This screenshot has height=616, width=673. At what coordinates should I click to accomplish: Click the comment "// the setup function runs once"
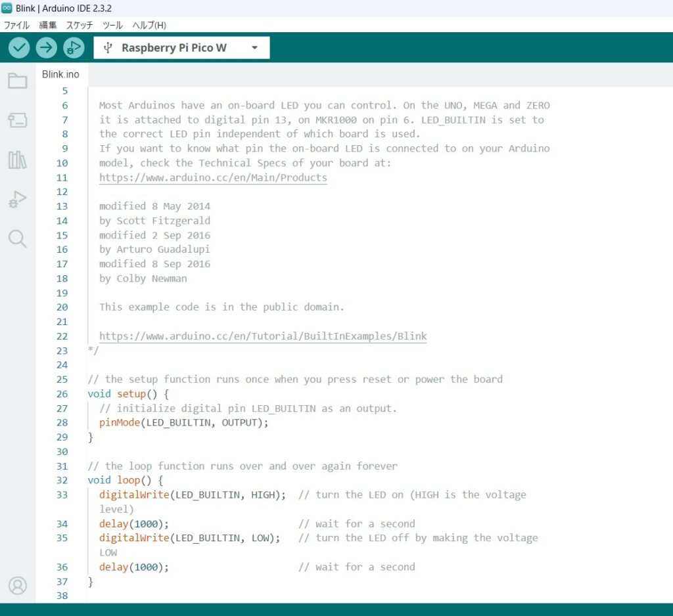point(295,379)
